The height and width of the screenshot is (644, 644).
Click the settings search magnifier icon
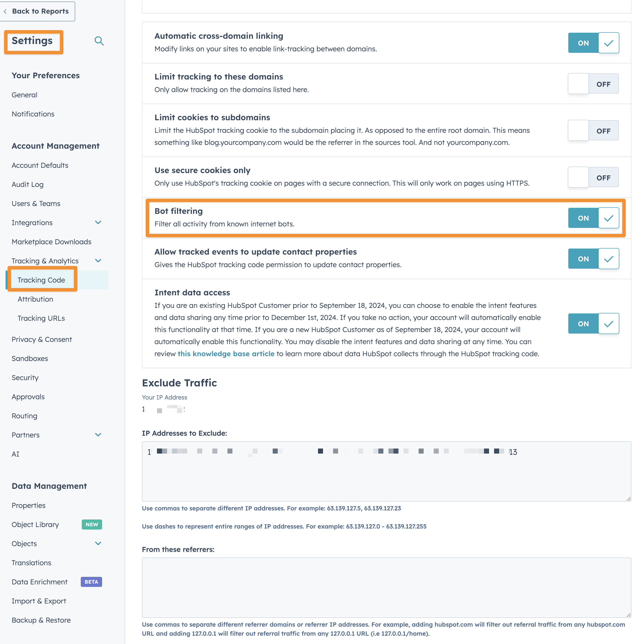coord(99,41)
